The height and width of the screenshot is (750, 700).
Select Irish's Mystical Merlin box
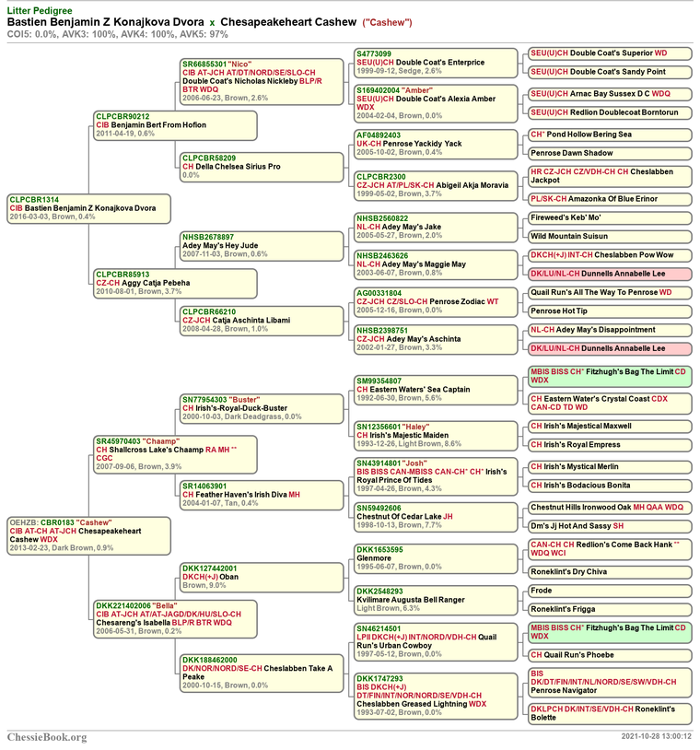610,467
